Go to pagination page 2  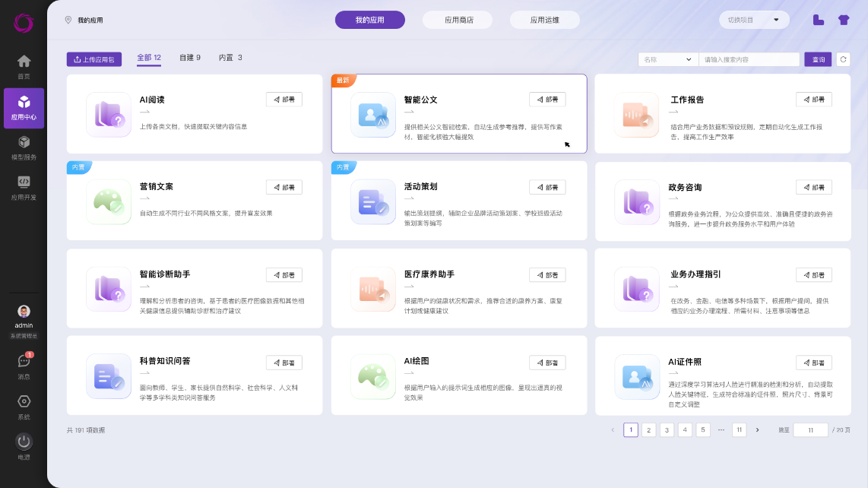click(x=649, y=429)
